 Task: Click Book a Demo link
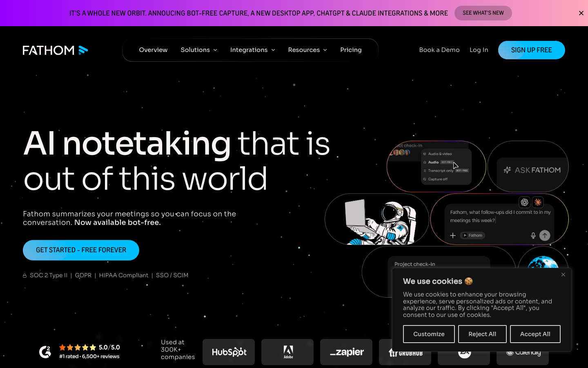pyautogui.click(x=439, y=50)
